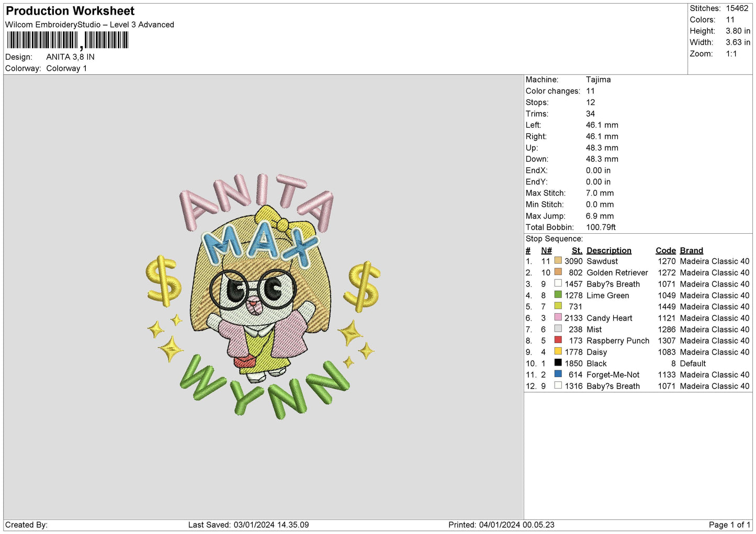Screen dimensions: 756x534
Task: Pick the Mist color swatch
Action: [558, 329]
